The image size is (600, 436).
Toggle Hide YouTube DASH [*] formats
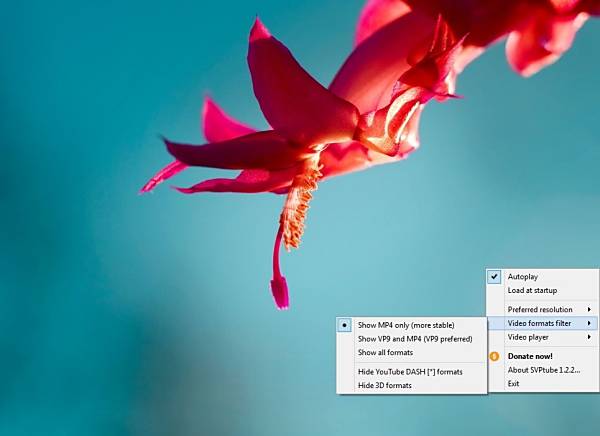click(x=411, y=372)
